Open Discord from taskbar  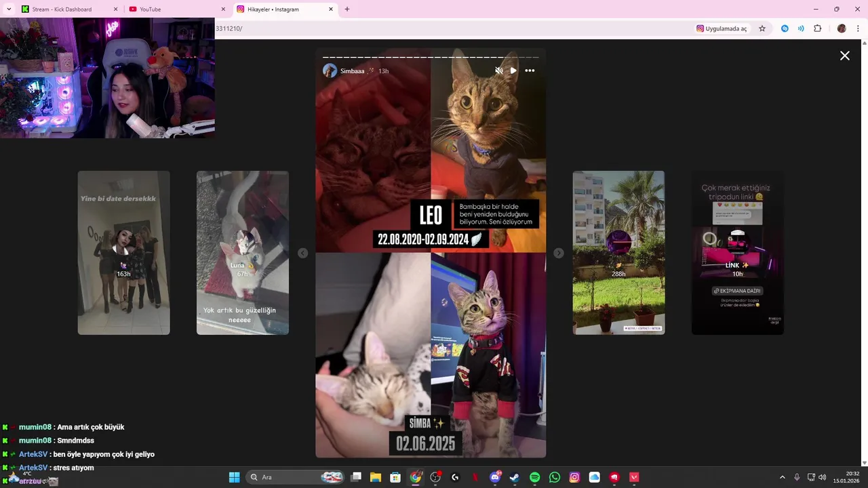click(x=495, y=477)
